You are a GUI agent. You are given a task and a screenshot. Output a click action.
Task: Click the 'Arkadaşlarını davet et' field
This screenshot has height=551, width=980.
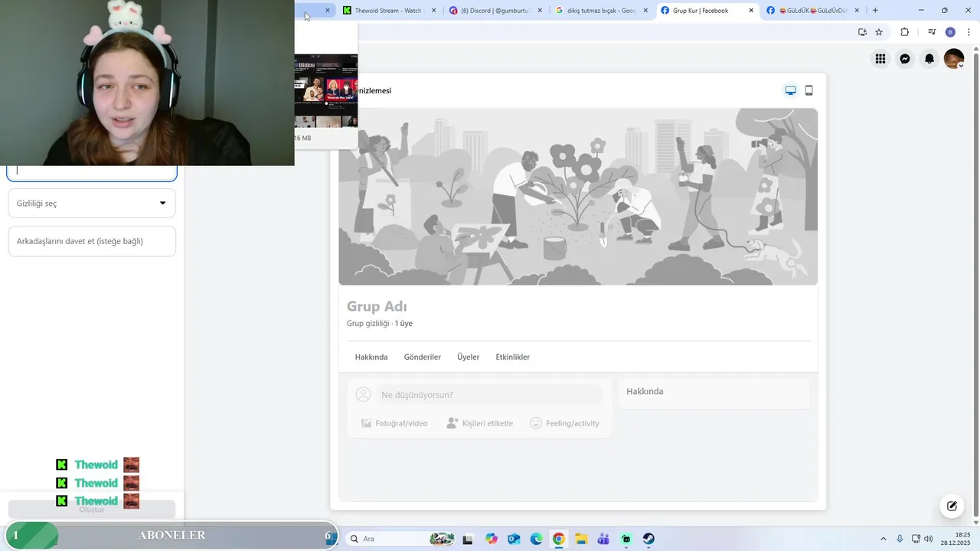tap(92, 241)
